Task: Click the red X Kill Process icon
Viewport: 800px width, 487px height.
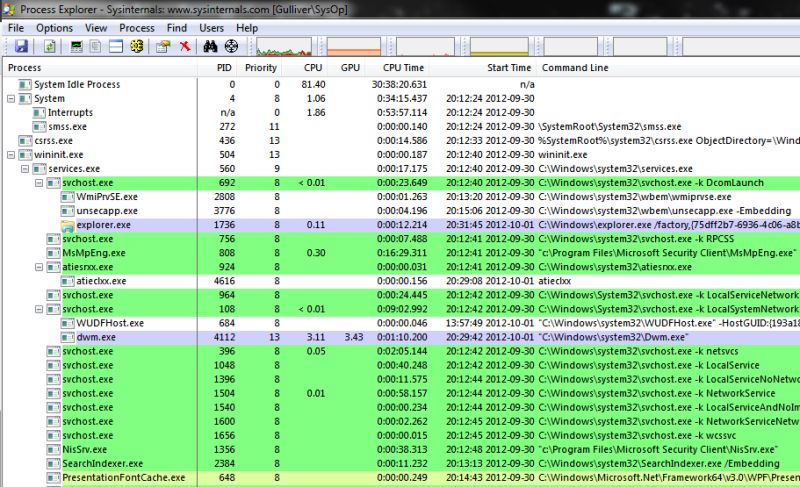Action: pyautogui.click(x=185, y=46)
